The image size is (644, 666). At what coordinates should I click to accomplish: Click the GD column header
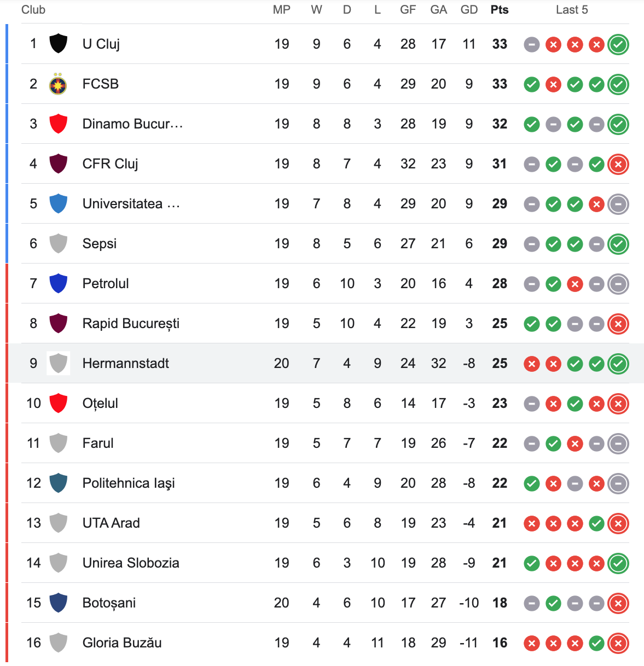click(469, 10)
